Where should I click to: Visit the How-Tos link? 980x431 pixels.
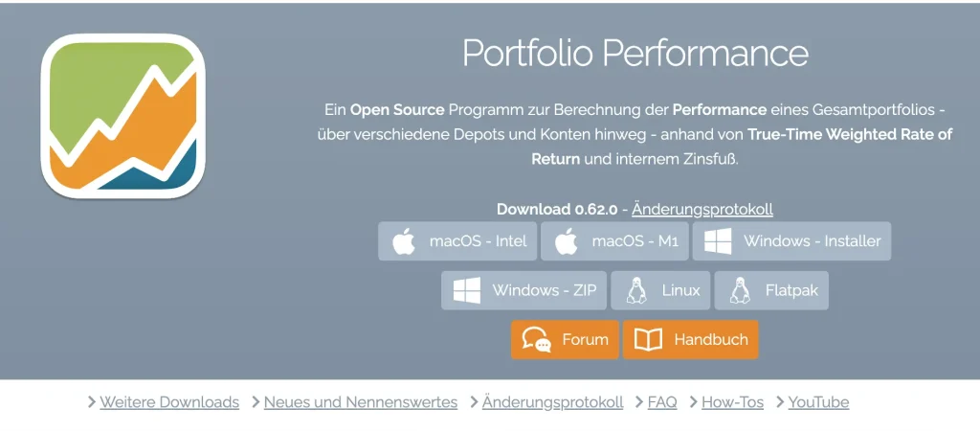732,402
